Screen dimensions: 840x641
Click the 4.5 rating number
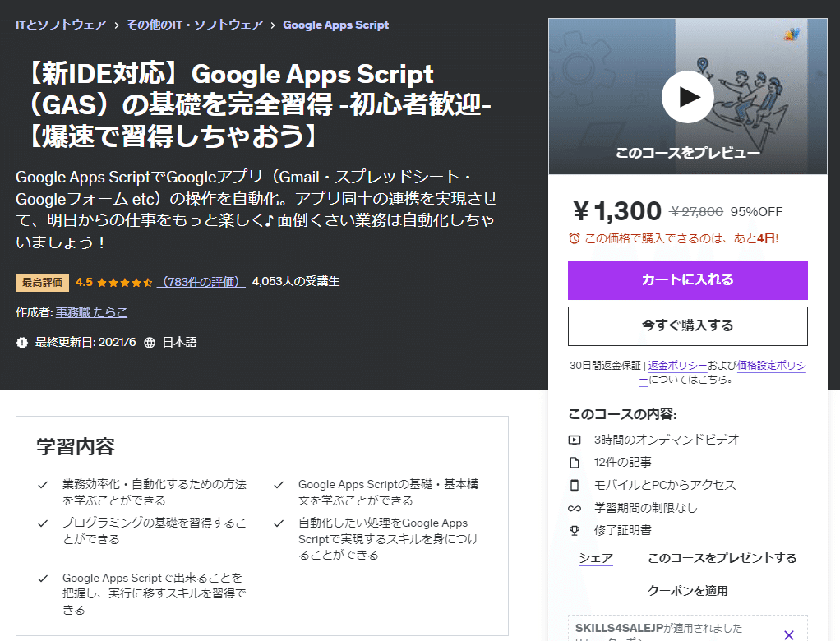(x=84, y=282)
